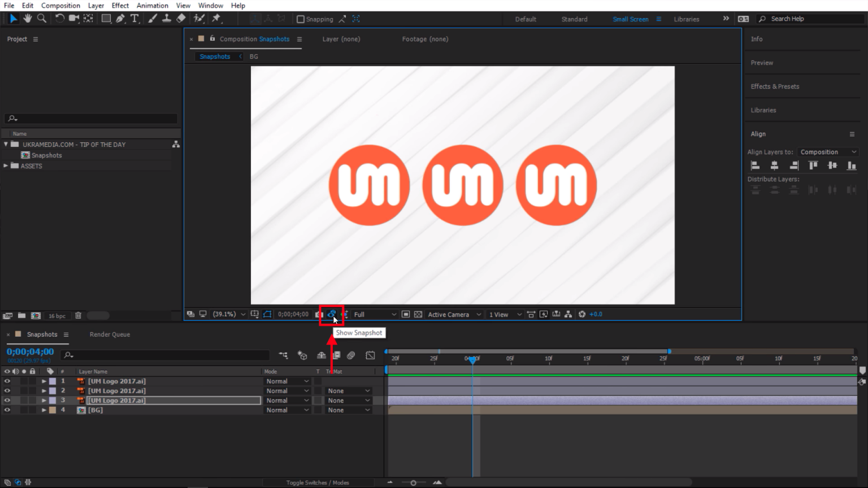This screenshot has height=488, width=868.
Task: Click the delete trash icon in Project panel
Action: (x=79, y=316)
